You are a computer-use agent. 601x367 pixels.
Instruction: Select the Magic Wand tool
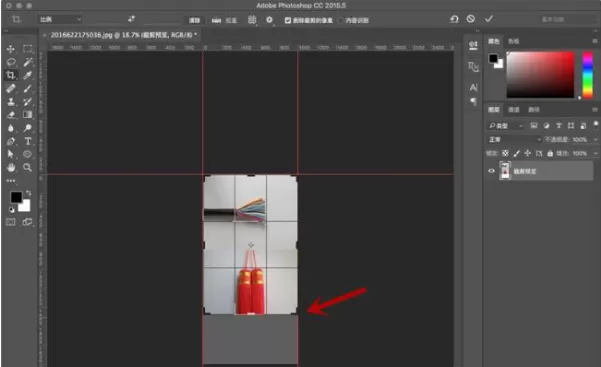[27, 62]
